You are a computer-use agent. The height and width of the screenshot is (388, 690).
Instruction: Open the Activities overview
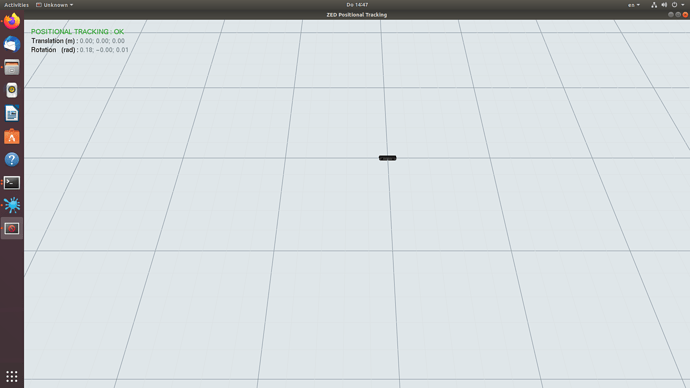(16, 5)
